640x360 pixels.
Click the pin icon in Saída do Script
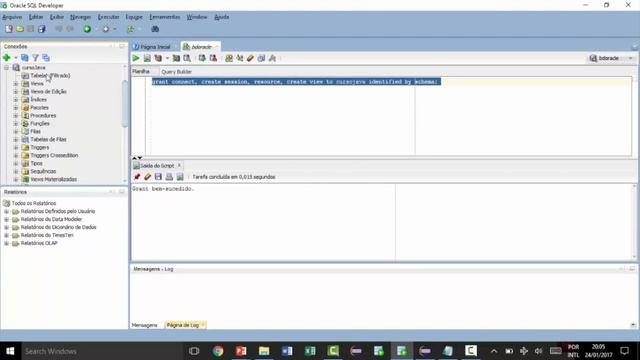[137, 177]
